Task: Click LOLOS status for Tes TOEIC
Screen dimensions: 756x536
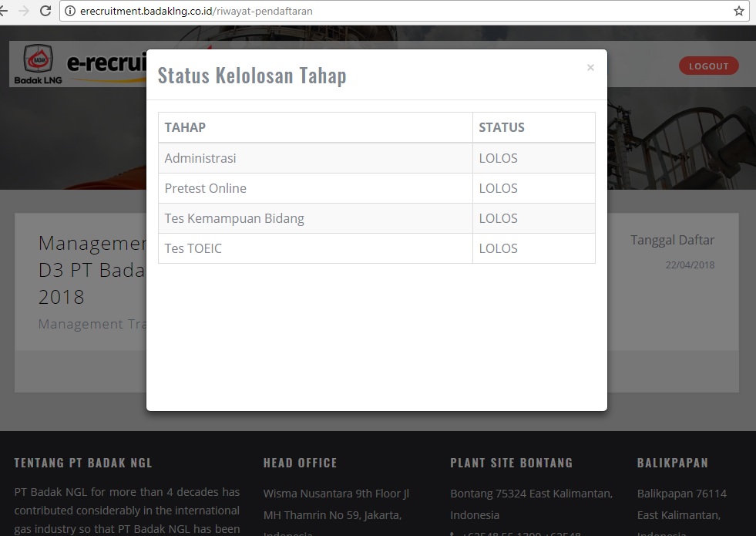Action: coord(498,248)
